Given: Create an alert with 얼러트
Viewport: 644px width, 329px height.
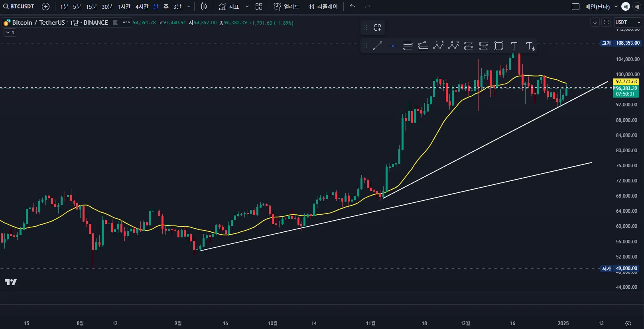Looking at the screenshot, I should pos(286,7).
